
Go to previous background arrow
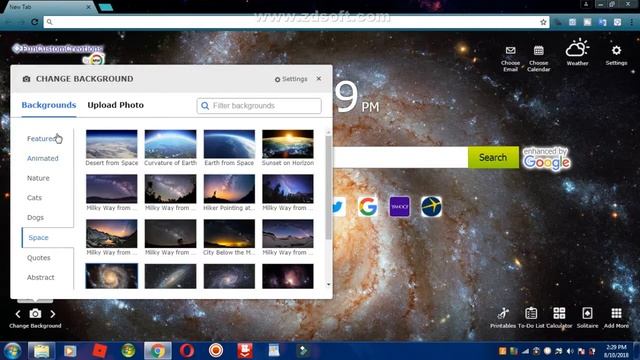pos(18,314)
